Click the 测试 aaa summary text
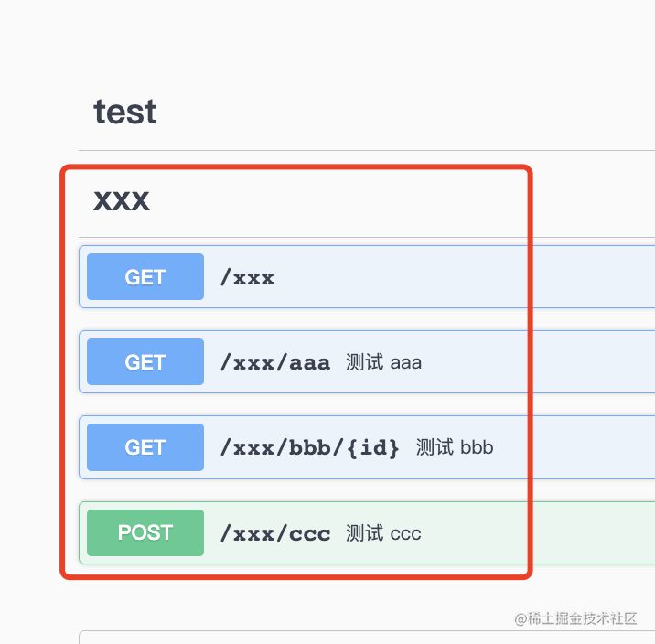Screen dimensions: 655x644 pyautogui.click(x=383, y=362)
